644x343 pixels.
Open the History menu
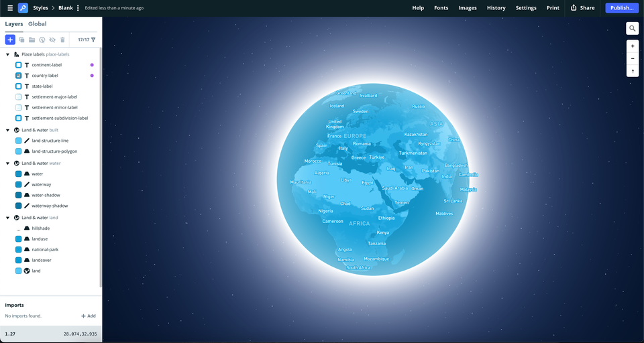496,8
